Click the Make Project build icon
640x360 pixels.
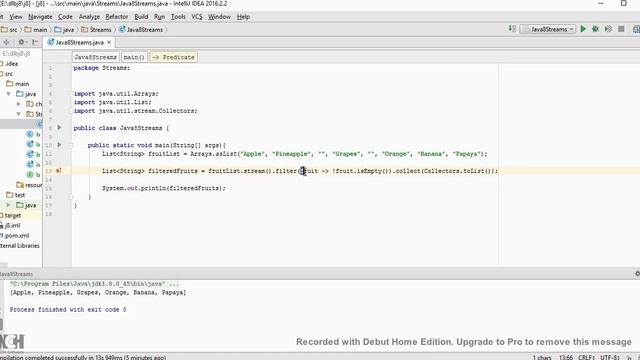pos(512,29)
